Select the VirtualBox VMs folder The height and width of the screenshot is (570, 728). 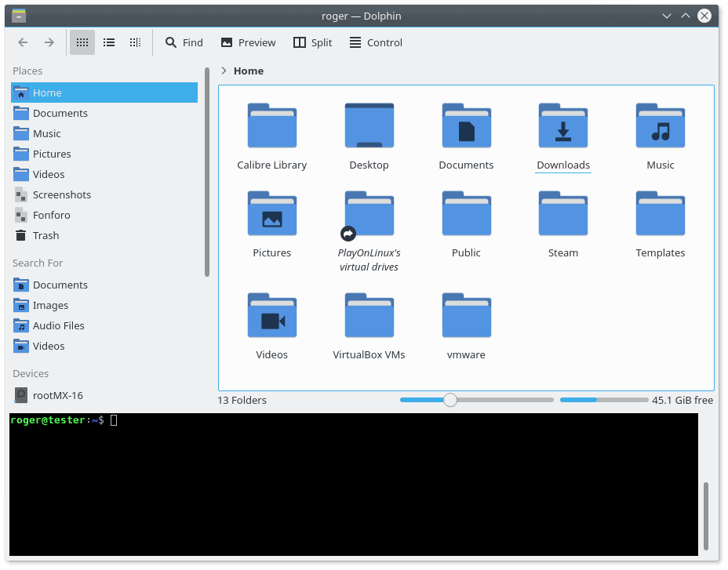tap(369, 316)
